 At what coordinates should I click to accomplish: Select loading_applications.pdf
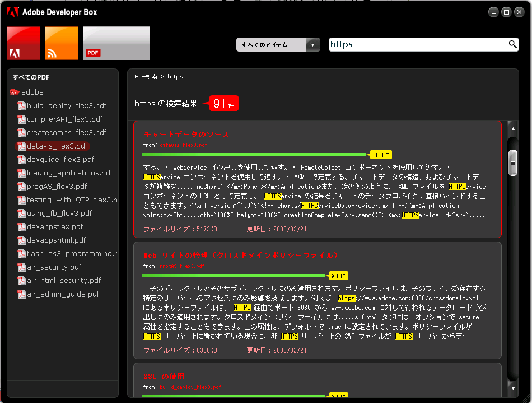pos(69,173)
